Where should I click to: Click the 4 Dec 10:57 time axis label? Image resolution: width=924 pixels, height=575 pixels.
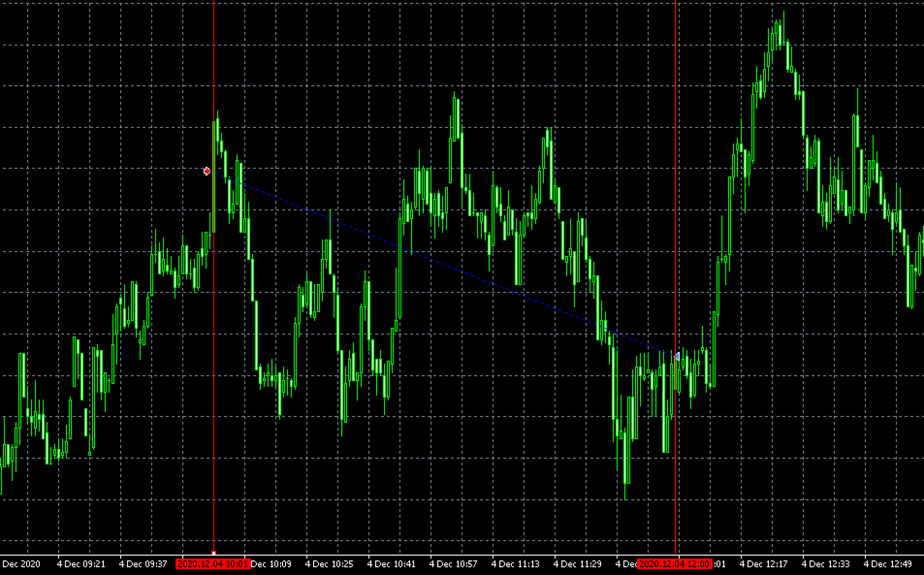[453, 564]
